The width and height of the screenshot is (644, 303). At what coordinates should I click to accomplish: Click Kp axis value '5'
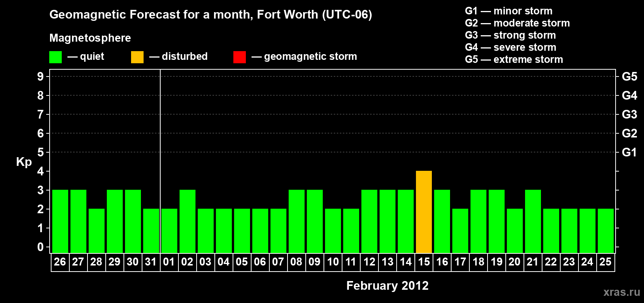point(41,152)
